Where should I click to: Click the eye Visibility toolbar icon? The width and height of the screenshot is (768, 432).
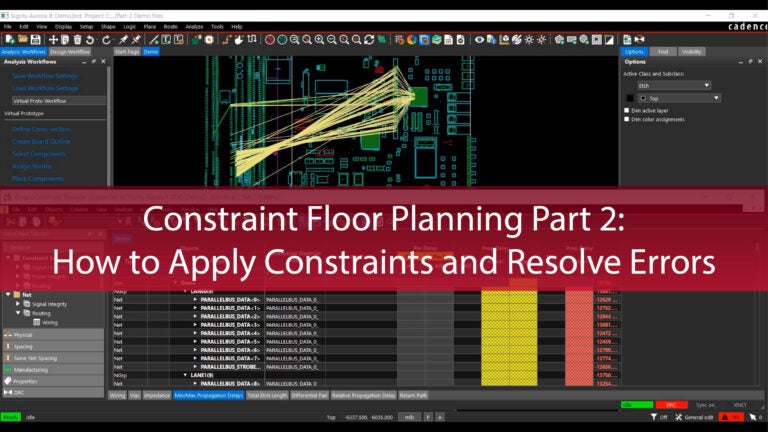point(479,40)
